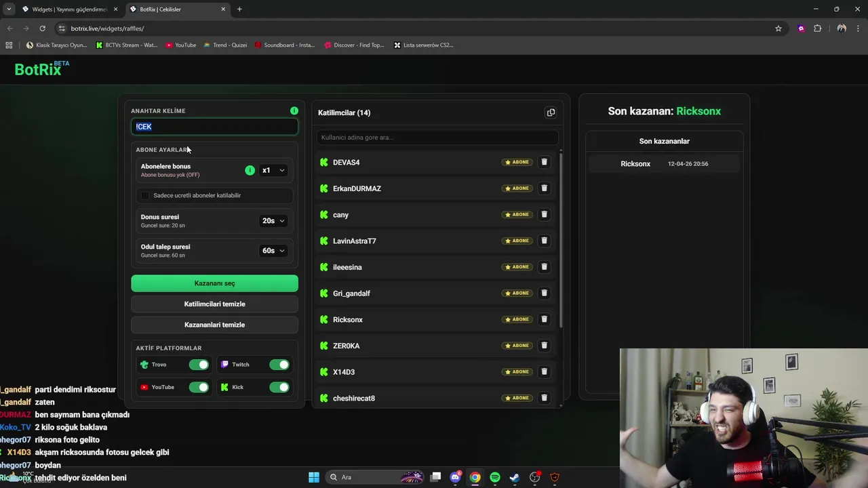Open Lista serwerów CS2 bookmark
Screen dimensions: 868x488
click(424, 45)
